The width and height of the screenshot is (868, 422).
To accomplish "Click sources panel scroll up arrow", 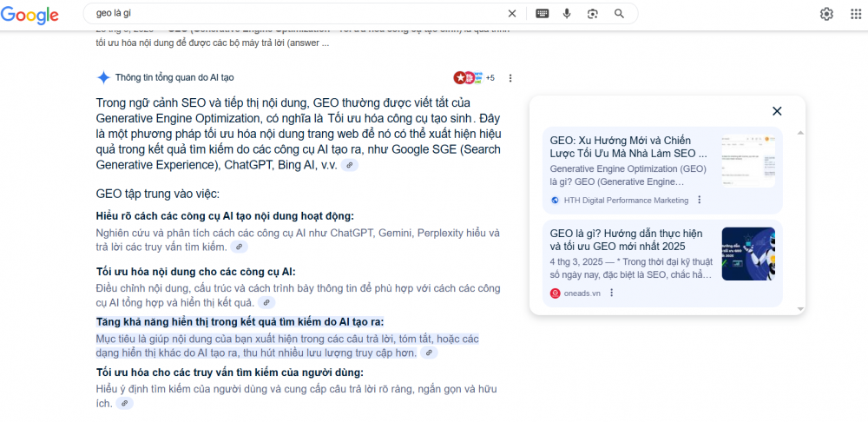I will click(x=799, y=133).
